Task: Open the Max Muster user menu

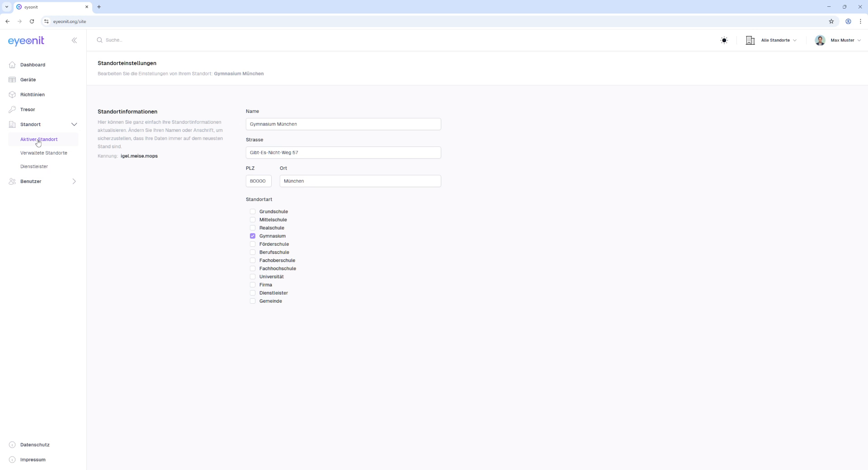Action: [838, 41]
